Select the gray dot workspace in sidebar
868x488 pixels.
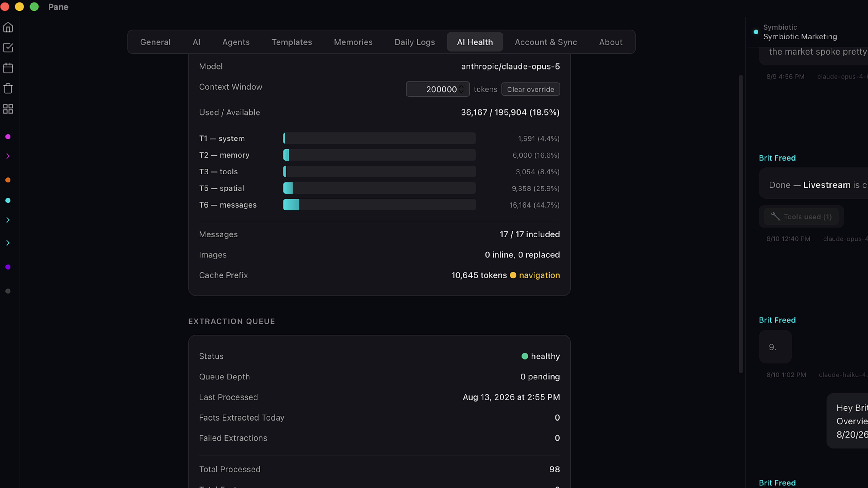tap(8, 291)
